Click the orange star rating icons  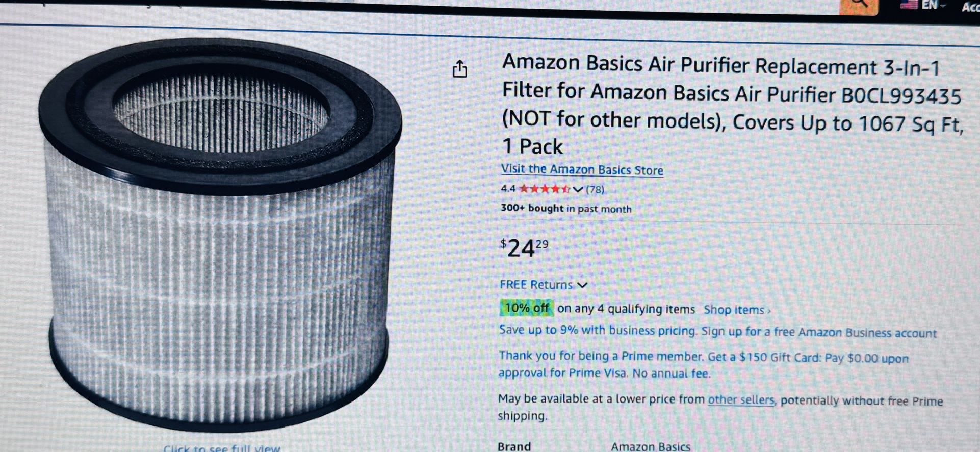[545, 189]
